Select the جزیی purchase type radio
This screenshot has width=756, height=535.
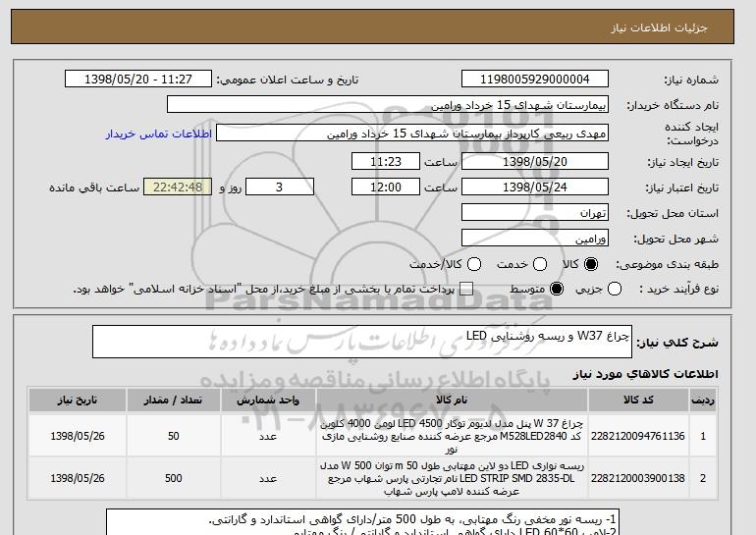click(615, 289)
